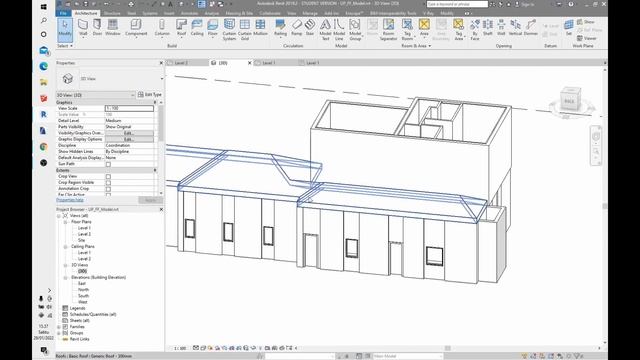Toggle the Crop View checkbox

(x=108, y=176)
